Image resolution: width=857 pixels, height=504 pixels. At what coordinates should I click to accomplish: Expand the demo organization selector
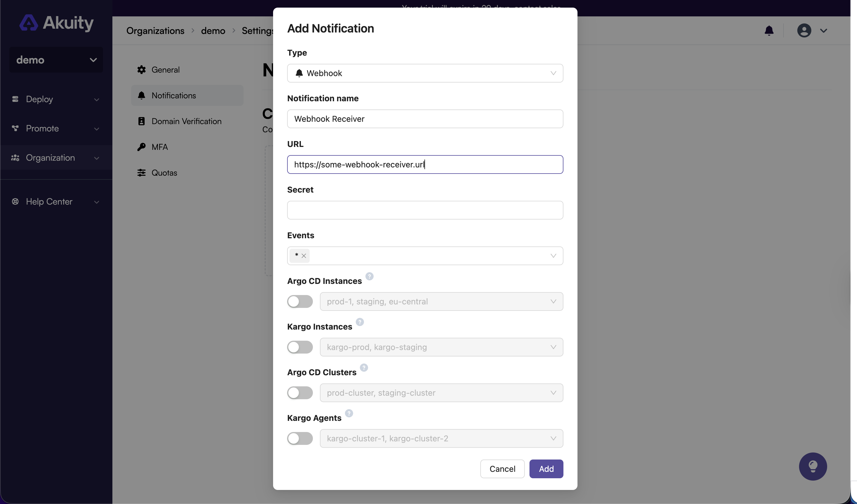click(56, 60)
